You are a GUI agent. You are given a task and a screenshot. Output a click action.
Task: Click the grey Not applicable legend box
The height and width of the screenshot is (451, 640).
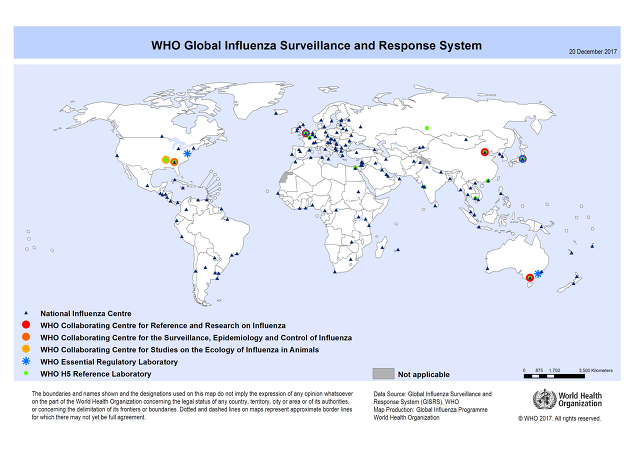[383, 373]
